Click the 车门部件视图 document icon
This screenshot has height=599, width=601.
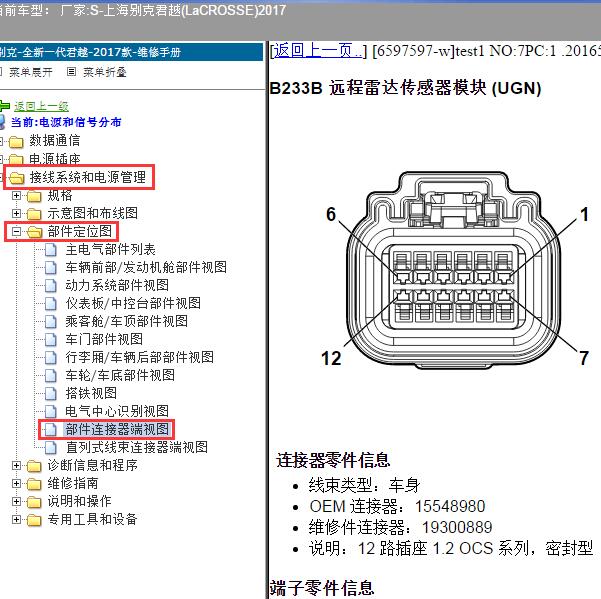(x=51, y=340)
